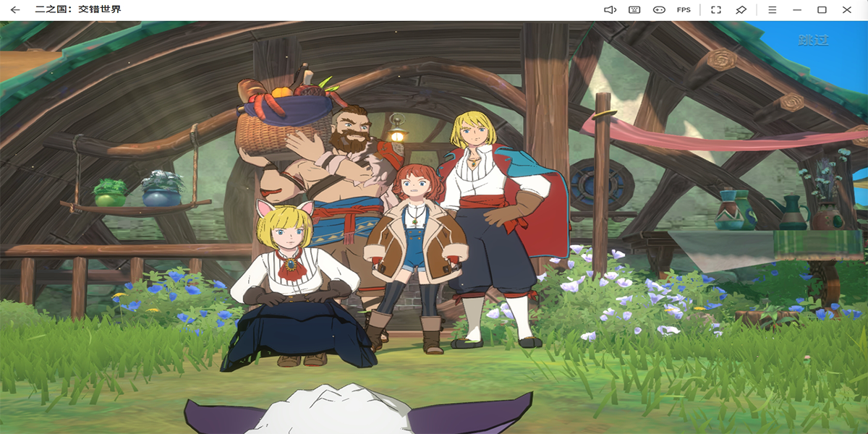Close the game window

pyautogui.click(x=846, y=10)
